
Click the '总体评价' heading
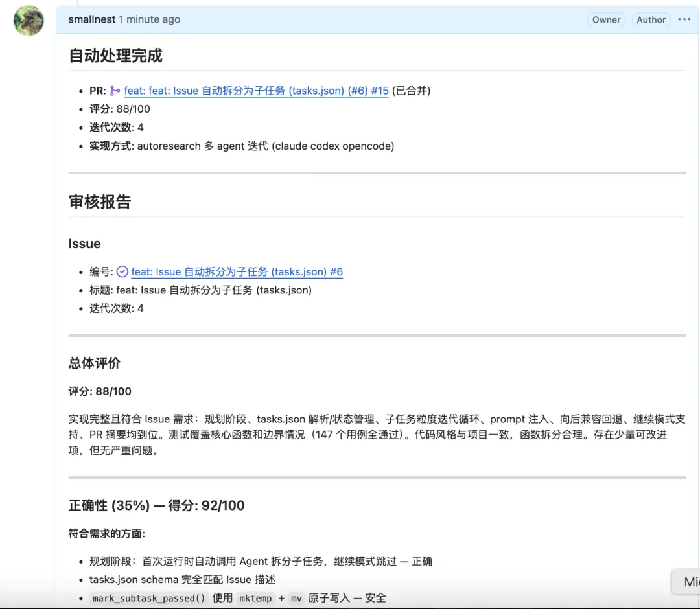pos(95,363)
